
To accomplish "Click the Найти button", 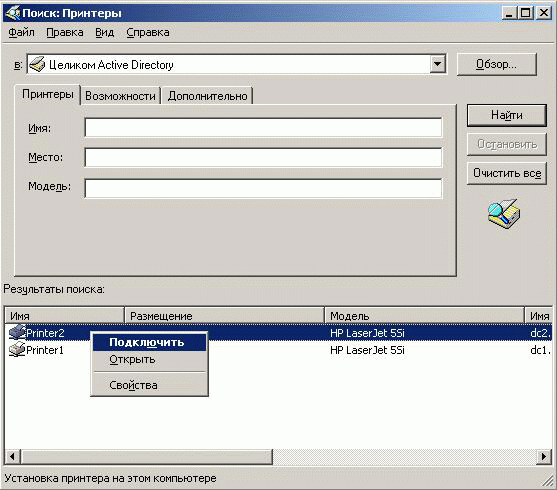I will pyautogui.click(x=507, y=115).
